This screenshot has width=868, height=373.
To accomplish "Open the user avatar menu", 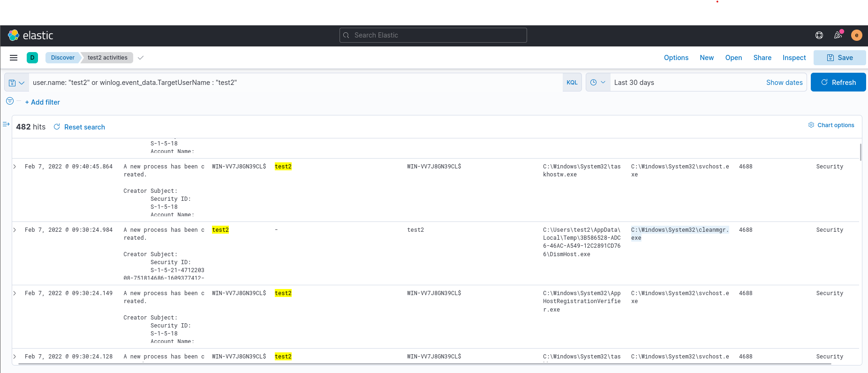I will coord(857,35).
